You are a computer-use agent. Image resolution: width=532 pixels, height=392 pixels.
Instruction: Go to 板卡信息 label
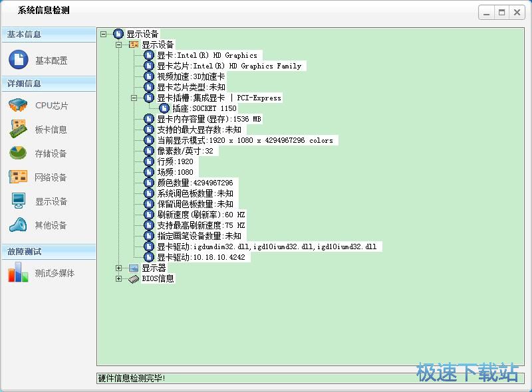click(51, 130)
